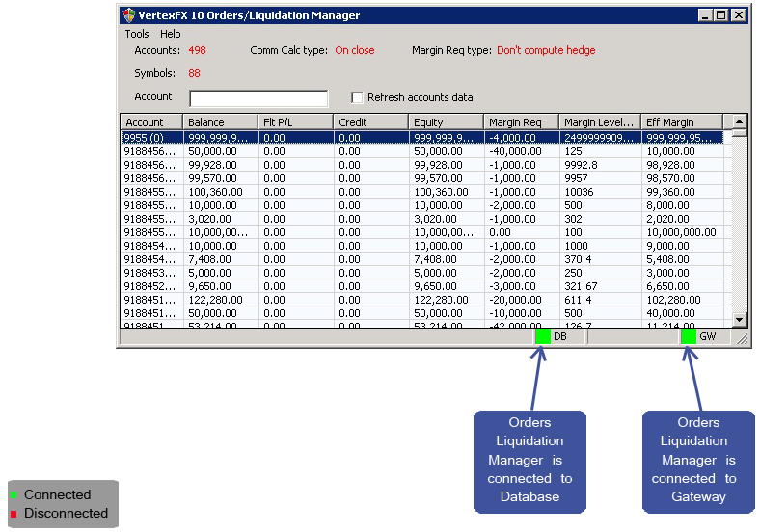Sort by Margin Level column header
This screenshot has height=532, width=760.
pyautogui.click(x=600, y=122)
